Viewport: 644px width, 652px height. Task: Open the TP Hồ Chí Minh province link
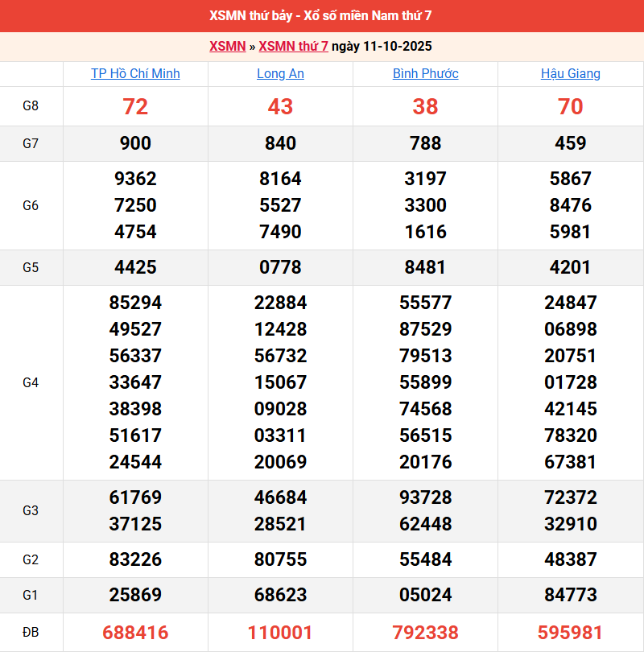pyautogui.click(x=135, y=73)
